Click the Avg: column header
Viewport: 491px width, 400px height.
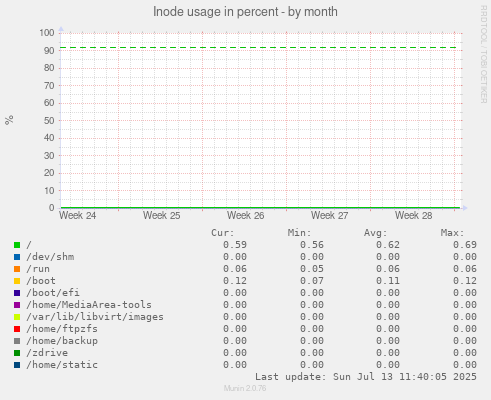[x=376, y=233]
